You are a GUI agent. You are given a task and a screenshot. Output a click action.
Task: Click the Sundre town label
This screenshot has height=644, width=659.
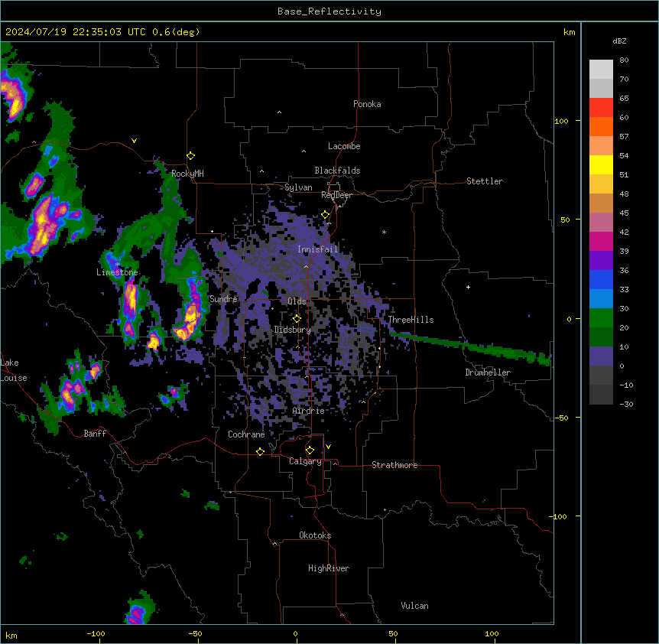point(223,299)
